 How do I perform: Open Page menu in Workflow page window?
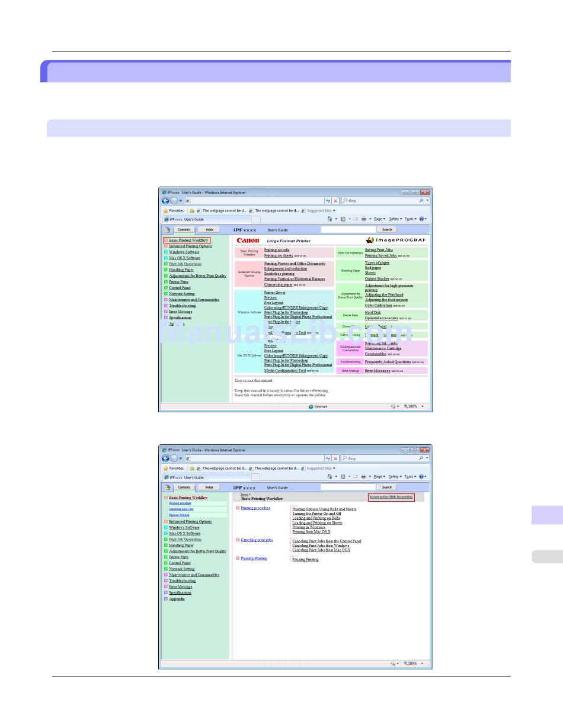point(379,477)
